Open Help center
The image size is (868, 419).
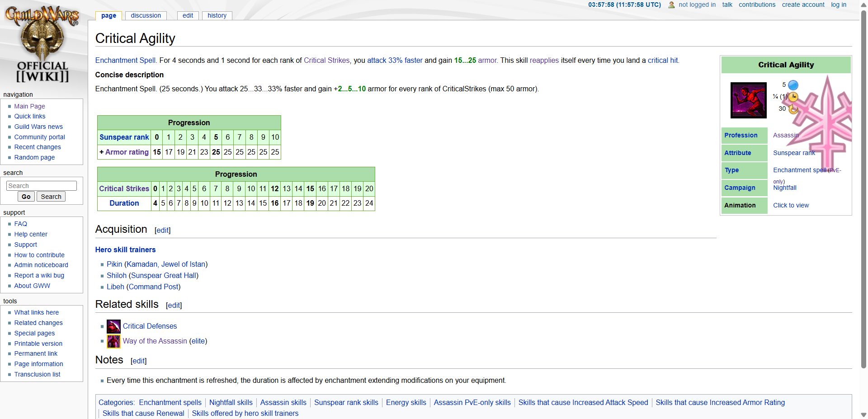30,234
